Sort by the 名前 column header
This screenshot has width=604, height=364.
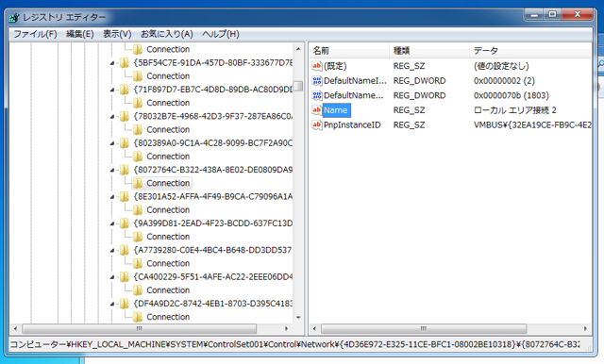coord(349,50)
